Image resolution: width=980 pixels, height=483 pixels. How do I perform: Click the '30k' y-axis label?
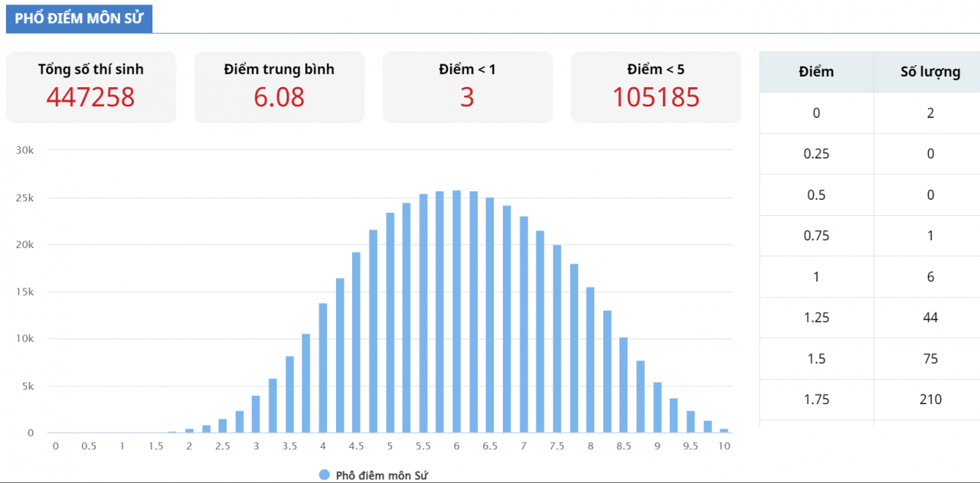tap(26, 150)
